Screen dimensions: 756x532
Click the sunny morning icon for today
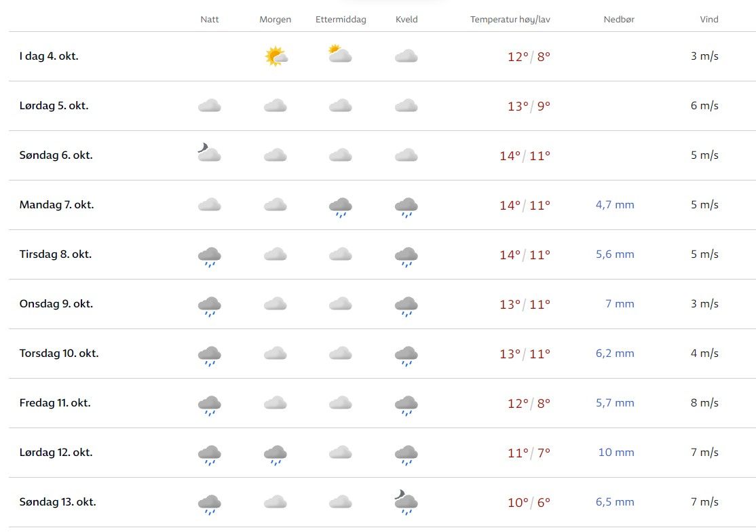pyautogui.click(x=276, y=56)
